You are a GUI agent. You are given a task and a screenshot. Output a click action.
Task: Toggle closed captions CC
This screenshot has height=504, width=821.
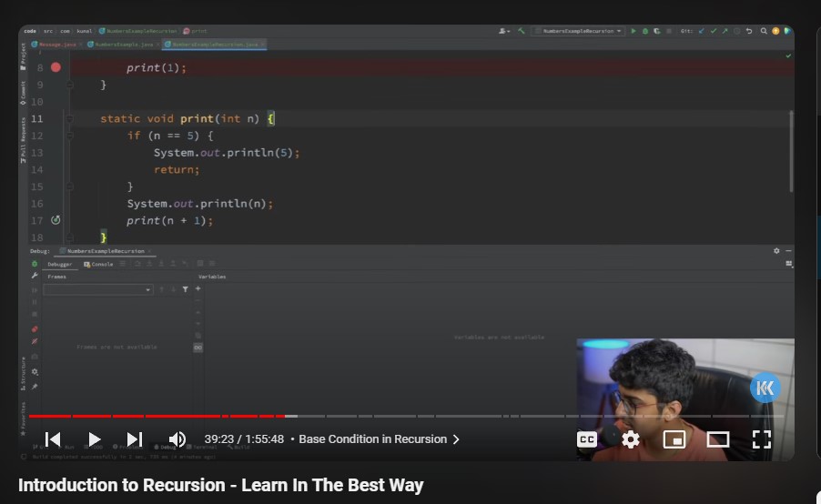tap(587, 439)
